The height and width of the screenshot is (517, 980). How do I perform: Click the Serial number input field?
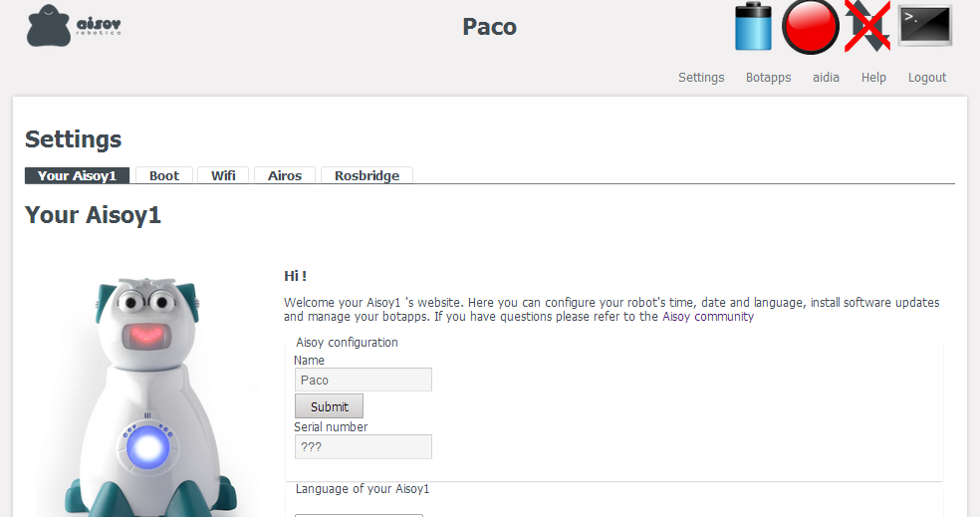(364, 447)
